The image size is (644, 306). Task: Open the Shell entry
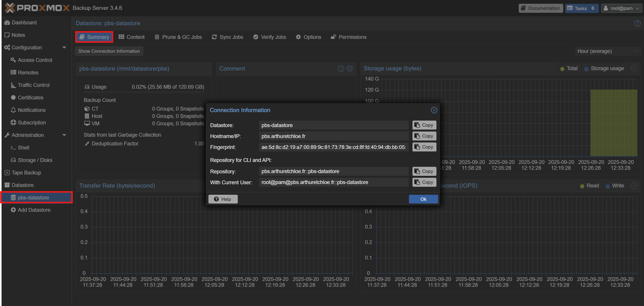(x=23, y=148)
